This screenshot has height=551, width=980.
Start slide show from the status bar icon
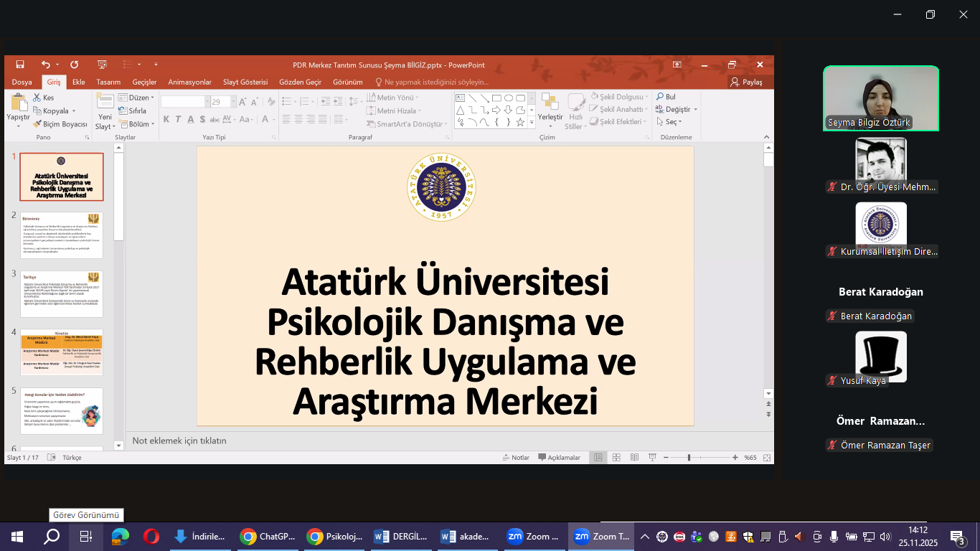[x=652, y=458]
